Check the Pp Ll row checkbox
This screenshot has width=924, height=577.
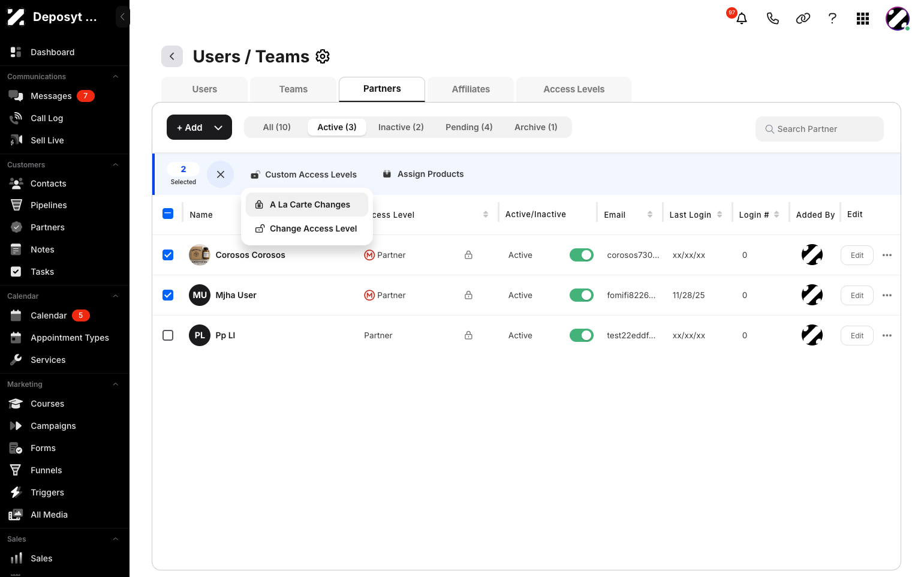pyautogui.click(x=168, y=335)
